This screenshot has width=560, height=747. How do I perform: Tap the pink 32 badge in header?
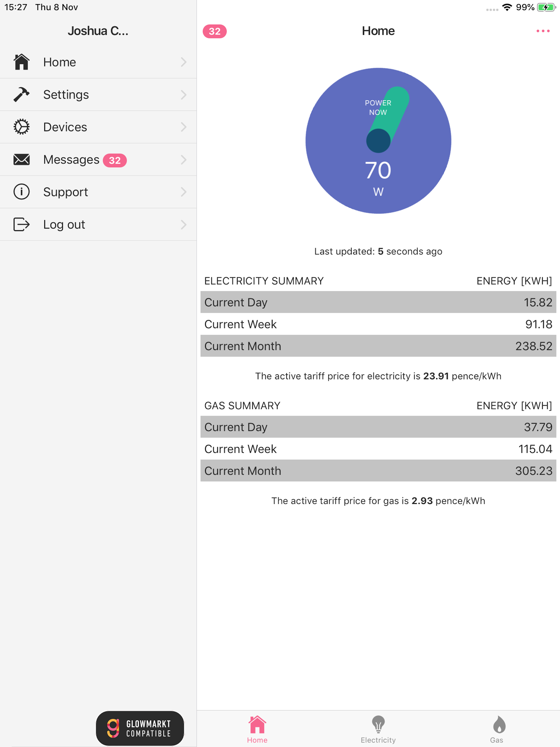pos(214,31)
